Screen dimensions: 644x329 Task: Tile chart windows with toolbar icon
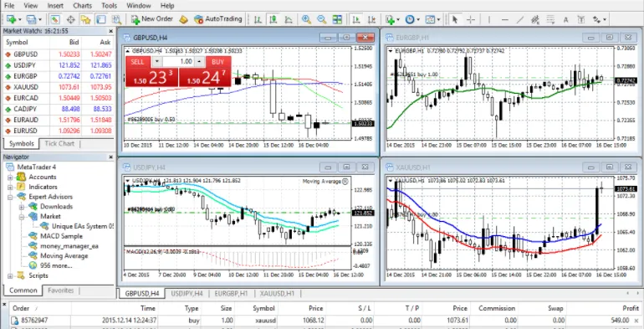pyautogui.click(x=337, y=19)
